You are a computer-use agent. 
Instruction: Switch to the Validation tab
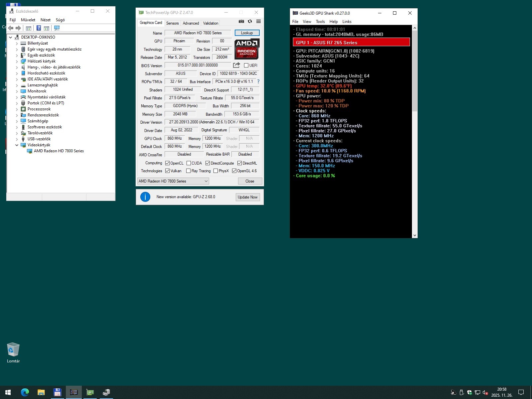coord(211,23)
